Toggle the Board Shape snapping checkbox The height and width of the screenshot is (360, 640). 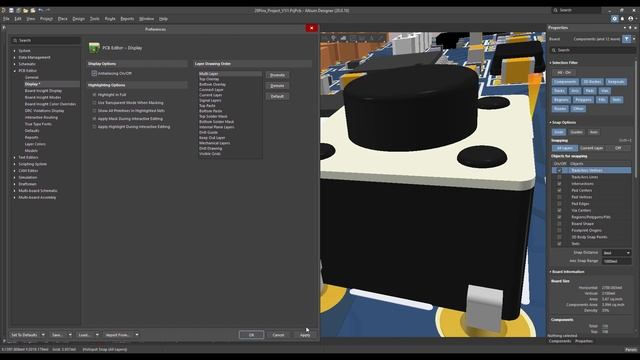tap(559, 224)
